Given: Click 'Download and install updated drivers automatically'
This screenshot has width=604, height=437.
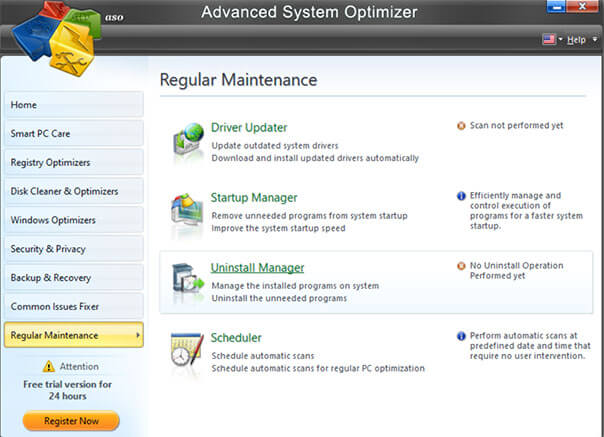Looking at the screenshot, I should (x=315, y=158).
